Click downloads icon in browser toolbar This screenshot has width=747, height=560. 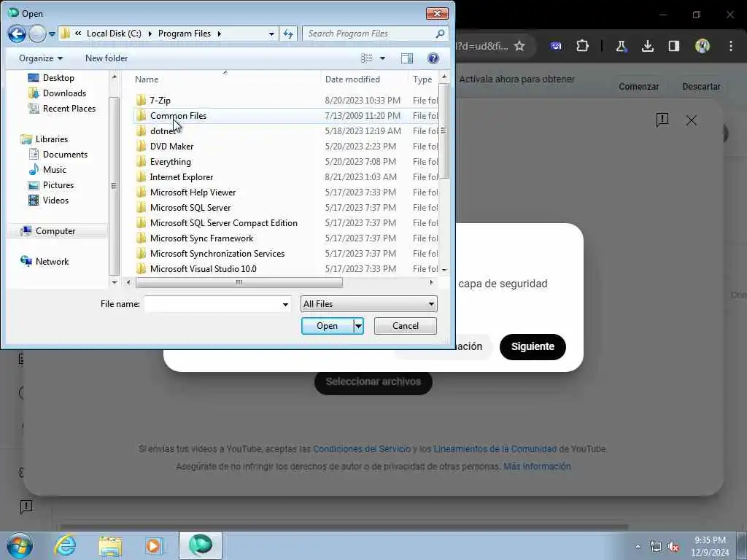click(648, 46)
